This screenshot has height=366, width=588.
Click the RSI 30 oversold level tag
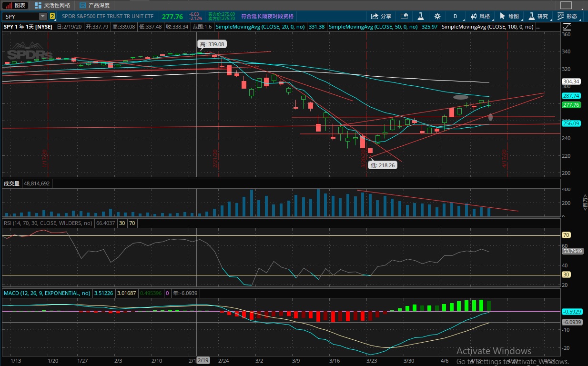567,274
